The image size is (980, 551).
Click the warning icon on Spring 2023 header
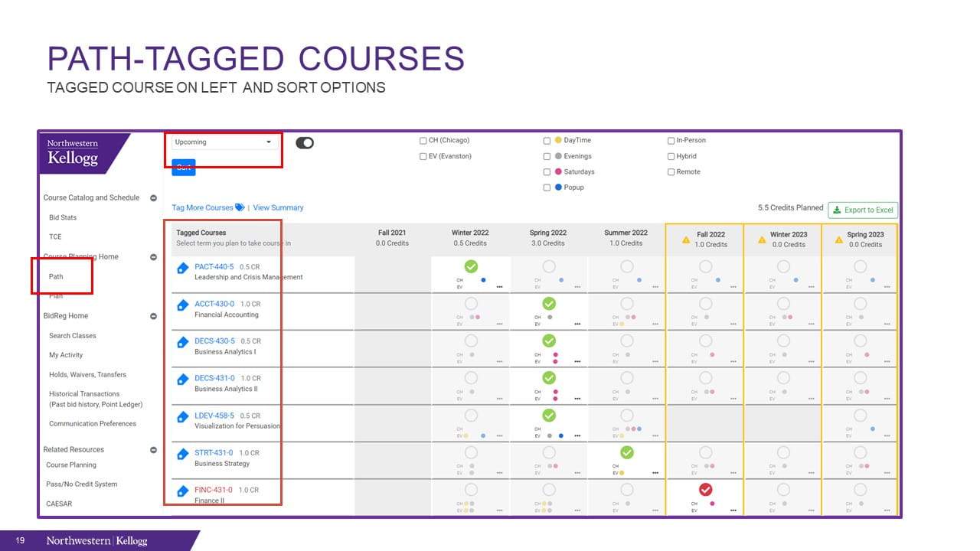pos(839,240)
